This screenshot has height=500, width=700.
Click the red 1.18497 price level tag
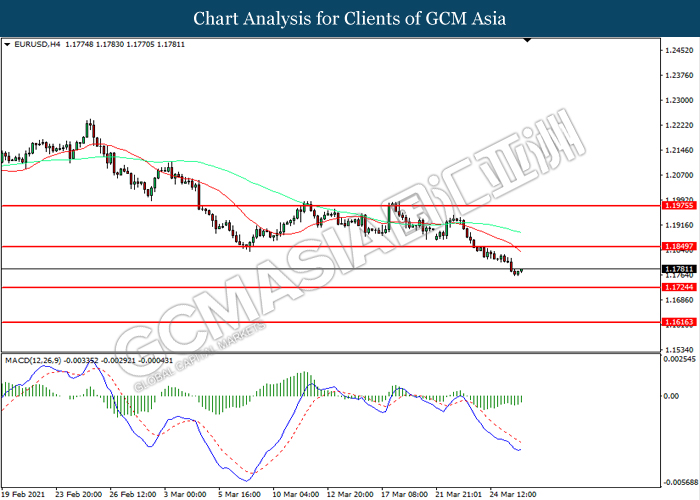click(679, 246)
